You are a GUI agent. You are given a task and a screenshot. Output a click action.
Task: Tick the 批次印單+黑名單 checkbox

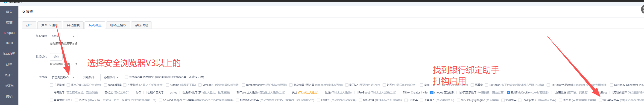[x=291, y=85]
